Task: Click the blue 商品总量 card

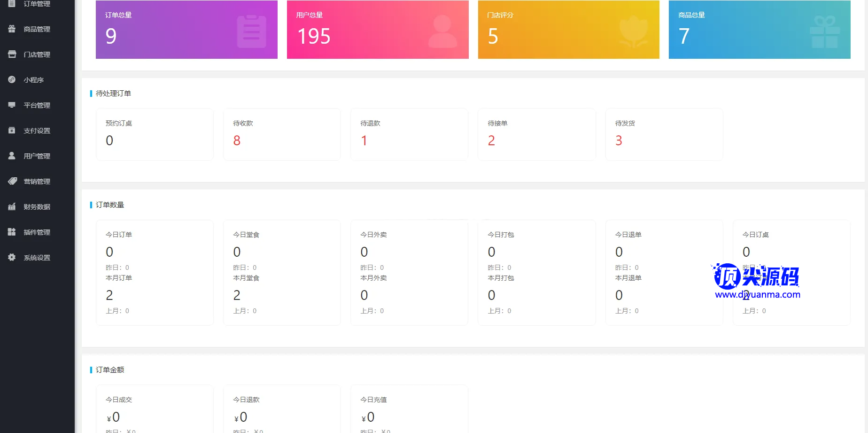Action: click(759, 30)
